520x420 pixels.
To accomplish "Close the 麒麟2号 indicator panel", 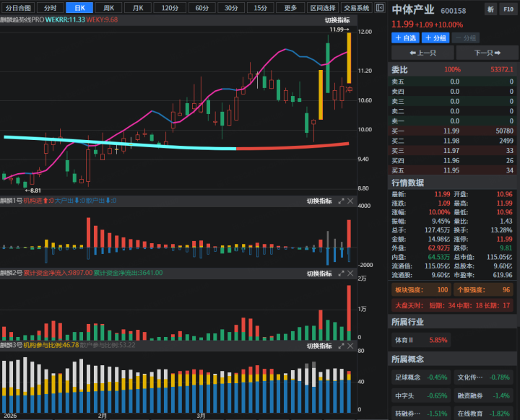I will (352, 273).
